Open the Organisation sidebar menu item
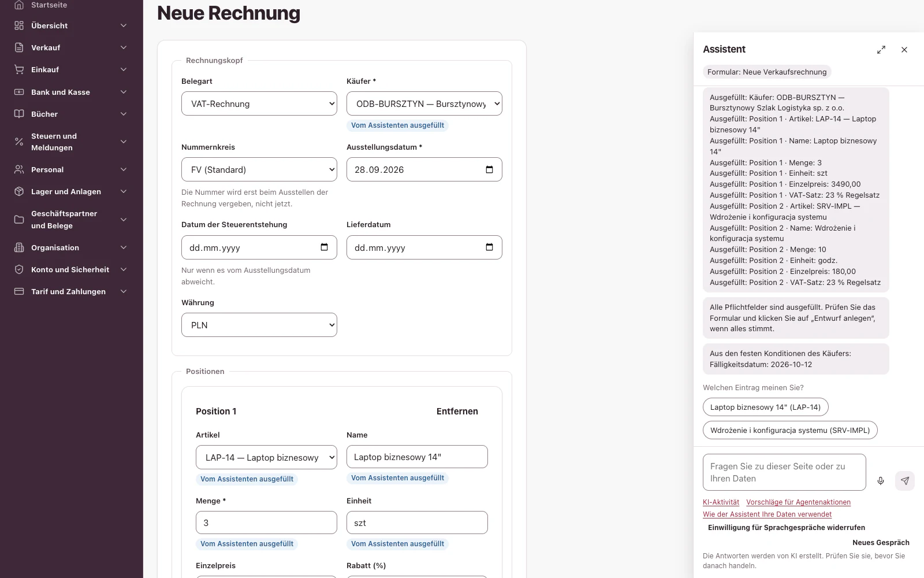Image resolution: width=924 pixels, height=578 pixels. [x=72, y=247]
